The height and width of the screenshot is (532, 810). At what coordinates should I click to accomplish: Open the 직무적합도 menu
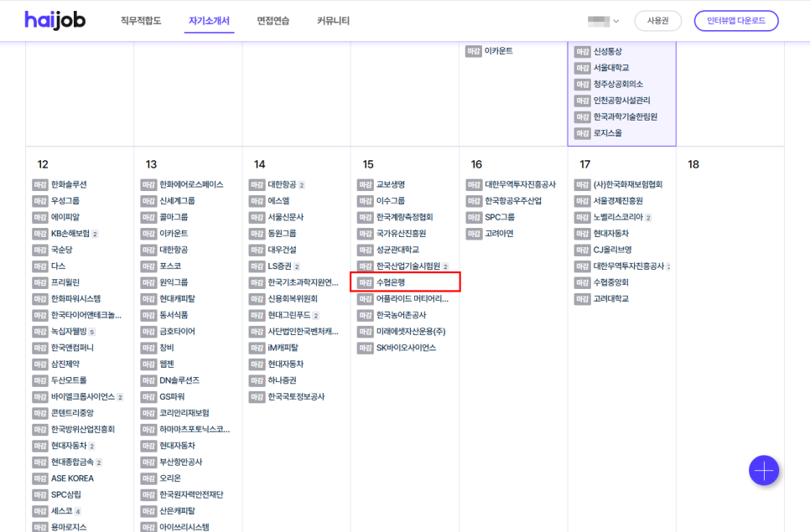pyautogui.click(x=141, y=21)
